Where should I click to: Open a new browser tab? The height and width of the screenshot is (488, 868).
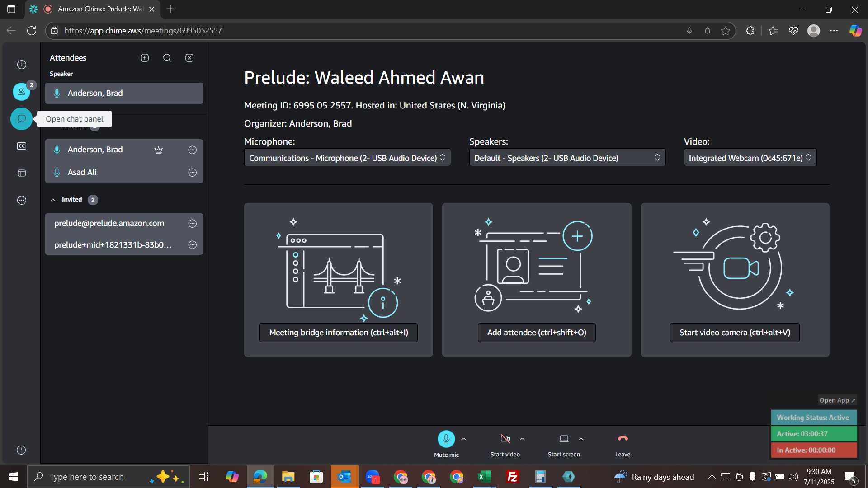tap(170, 9)
